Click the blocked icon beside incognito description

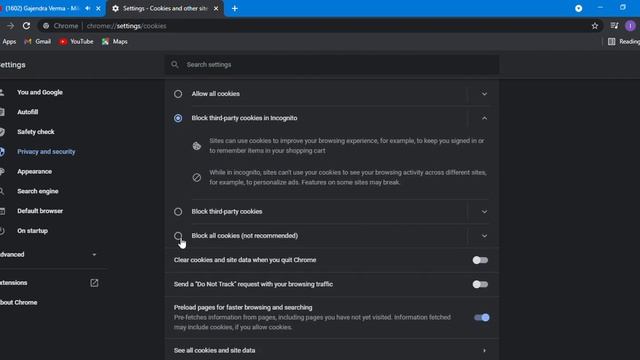click(x=197, y=178)
